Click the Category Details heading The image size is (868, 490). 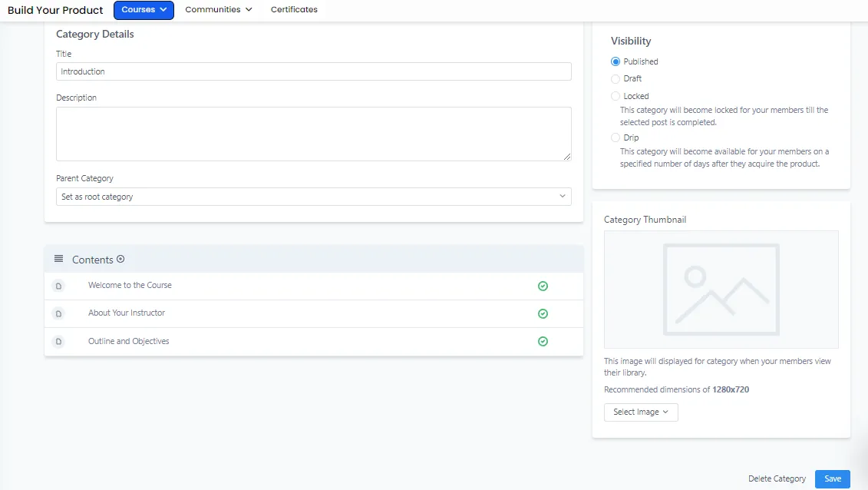[94, 34]
